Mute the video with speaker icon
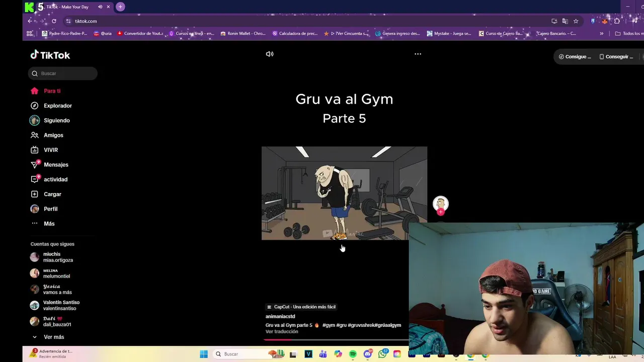 click(x=270, y=54)
